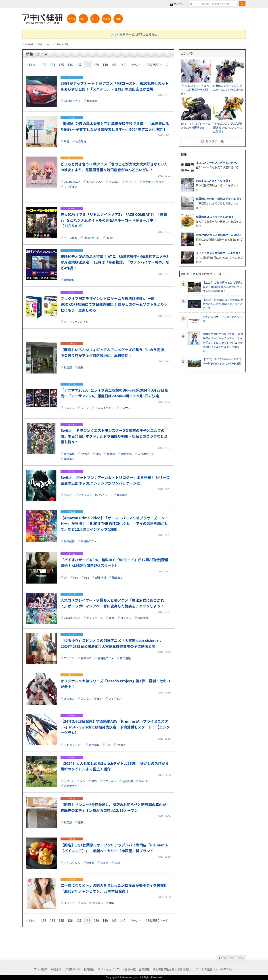Open the 利用規約 footer link
Viewport: 268px width, 980px height.
(89, 969)
